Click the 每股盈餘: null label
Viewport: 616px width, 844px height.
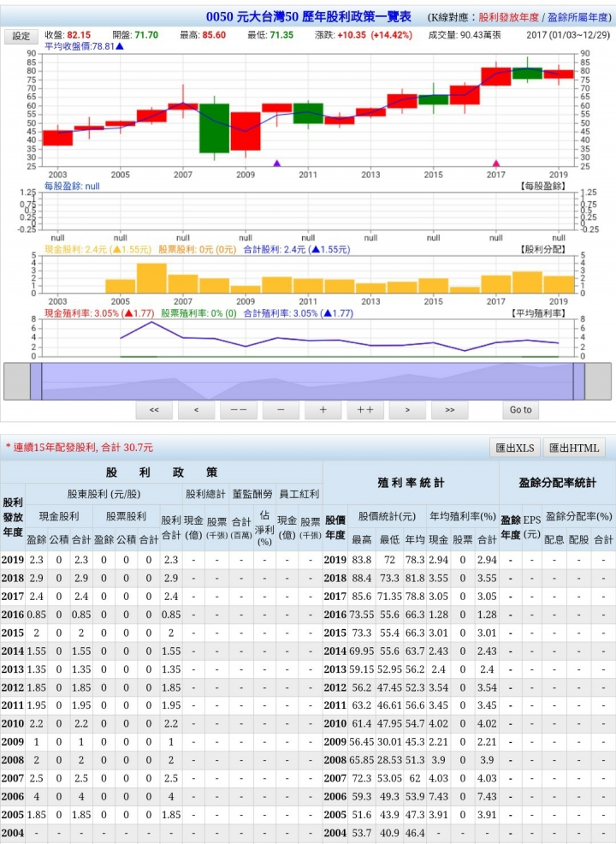click(x=72, y=187)
